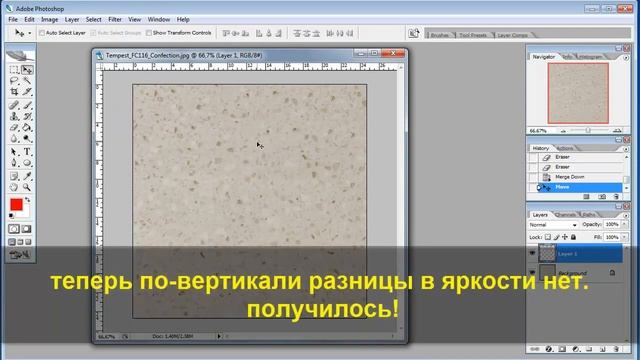The image size is (640, 360).
Task: Click the Layer 1 thumbnail
Action: click(547, 253)
